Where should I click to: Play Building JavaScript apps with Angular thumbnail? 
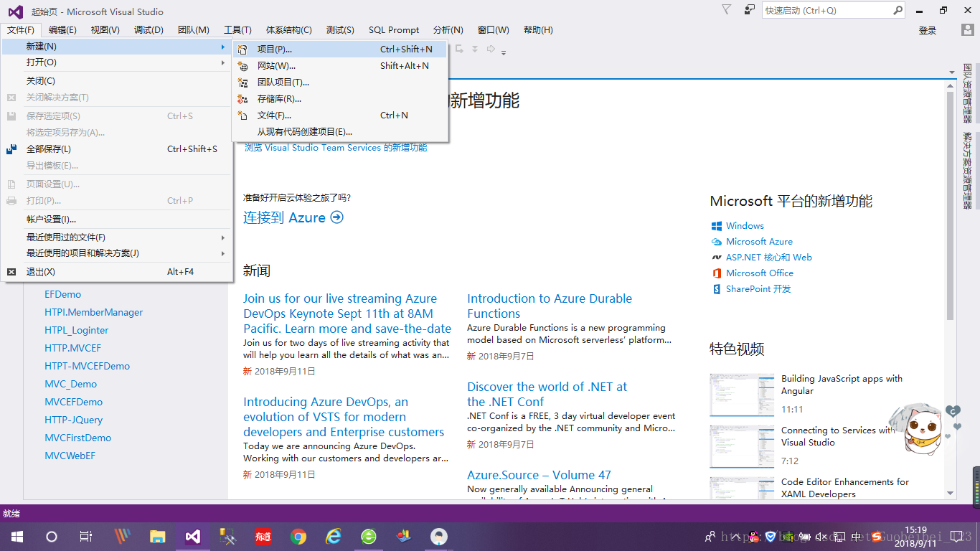742,395
